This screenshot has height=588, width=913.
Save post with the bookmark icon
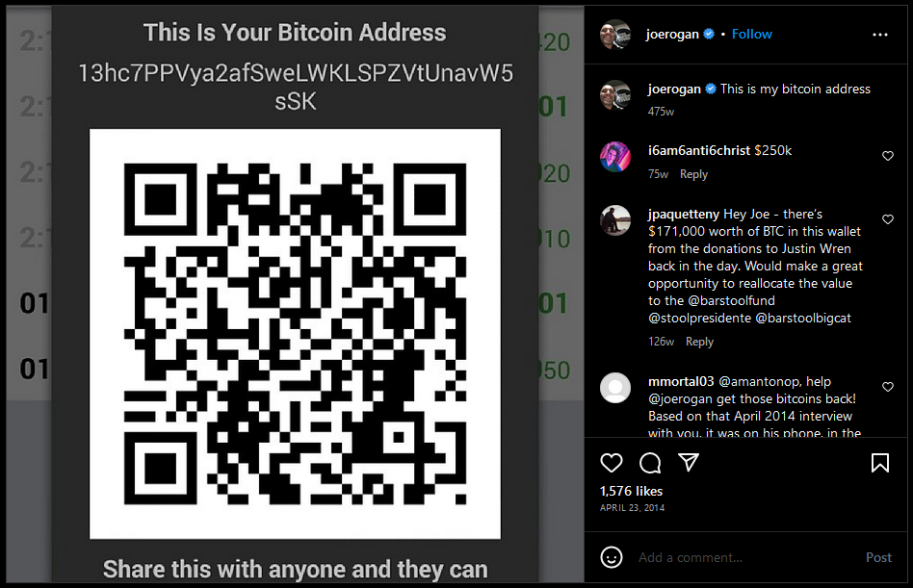[880, 463]
